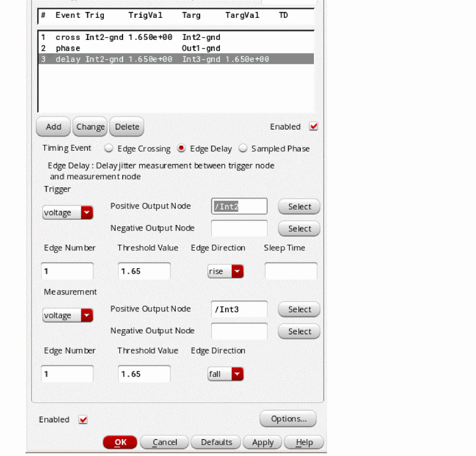The height and width of the screenshot is (456, 476).
Task: Open the Options... dialog
Action: tap(288, 419)
